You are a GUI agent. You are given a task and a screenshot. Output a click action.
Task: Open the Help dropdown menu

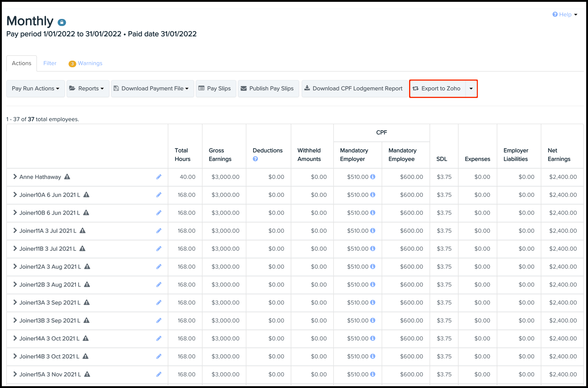[x=565, y=15]
